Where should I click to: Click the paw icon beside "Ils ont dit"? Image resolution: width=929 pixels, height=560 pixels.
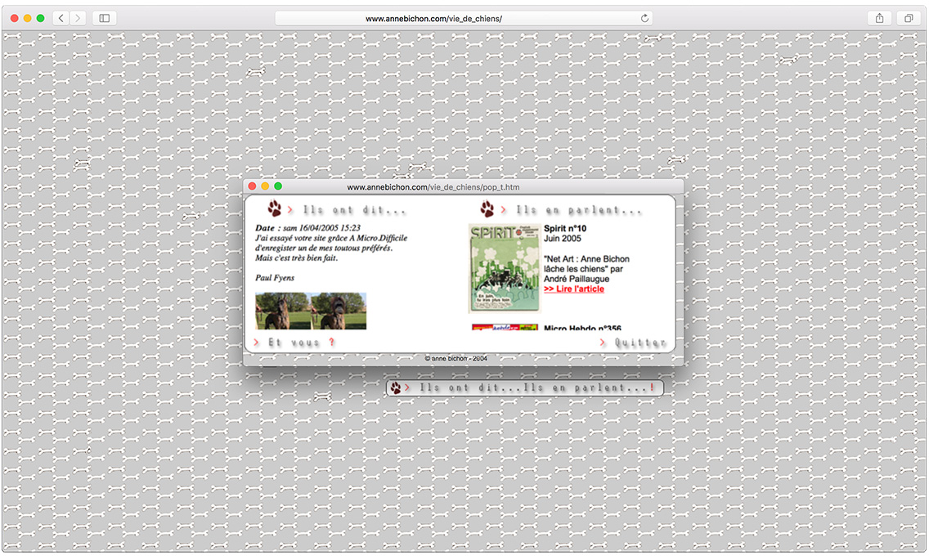click(274, 209)
